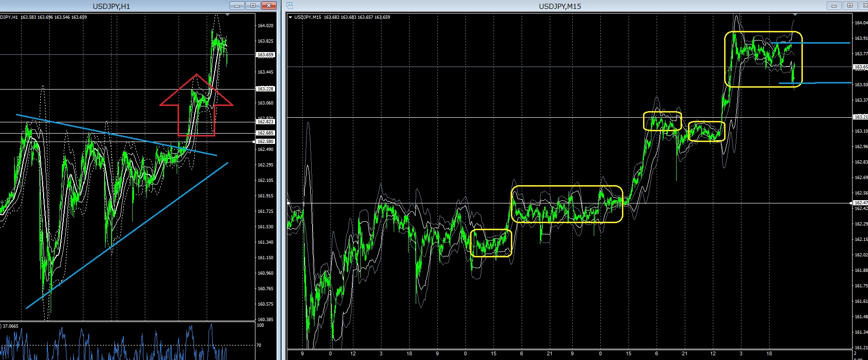
Task: Click the 163.659 current price label
Action: click(265, 55)
